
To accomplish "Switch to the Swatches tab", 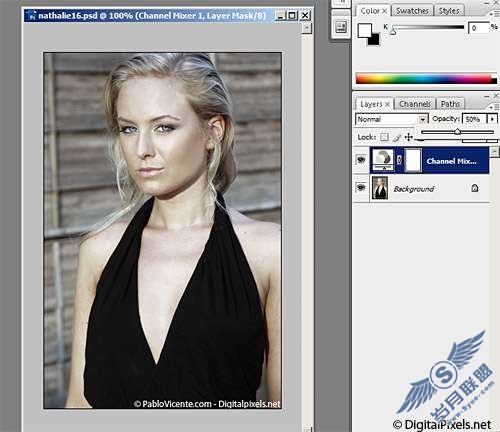I will click(x=412, y=11).
